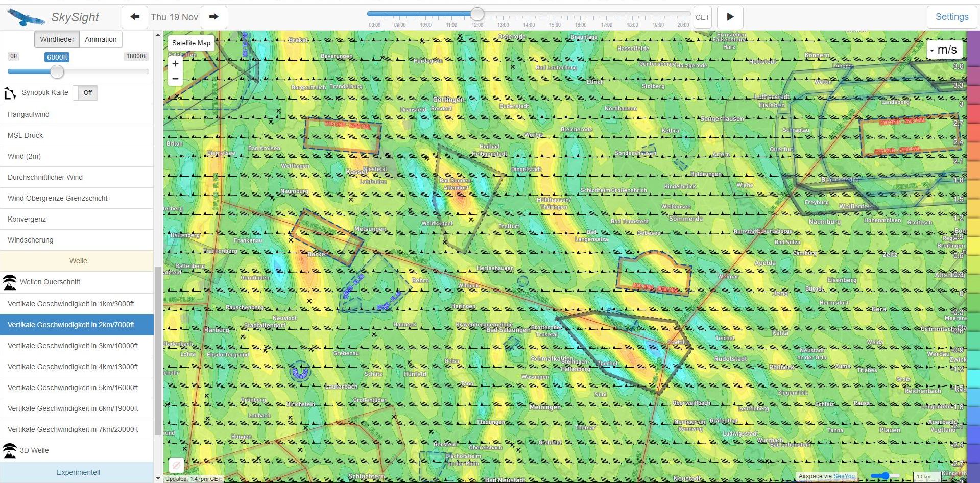Click the faded clear-drawing icon on map
This screenshot has width=980, height=483.
[x=176, y=465]
